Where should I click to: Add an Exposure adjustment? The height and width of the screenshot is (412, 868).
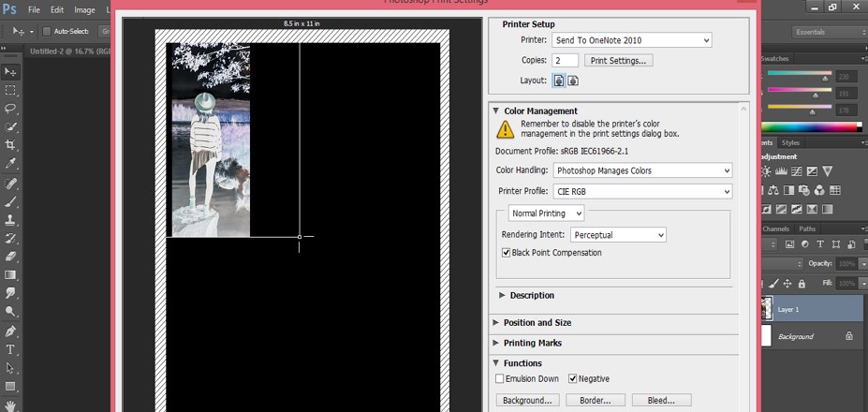point(812,171)
